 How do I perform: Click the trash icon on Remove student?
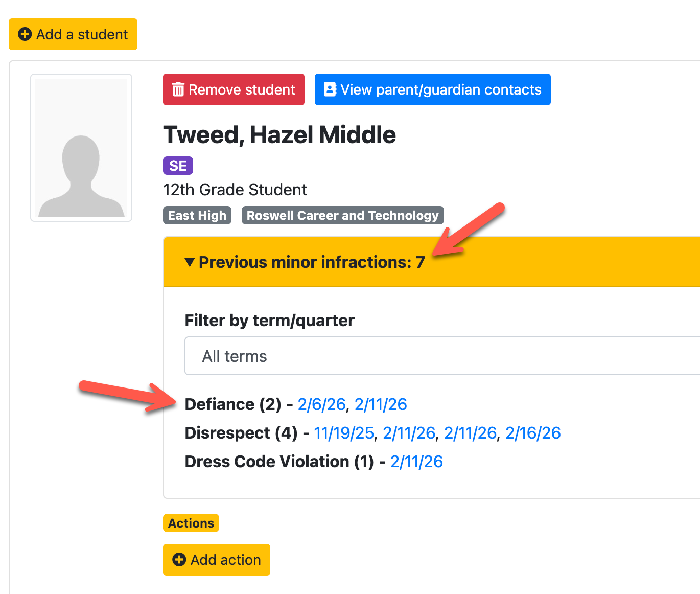click(178, 90)
